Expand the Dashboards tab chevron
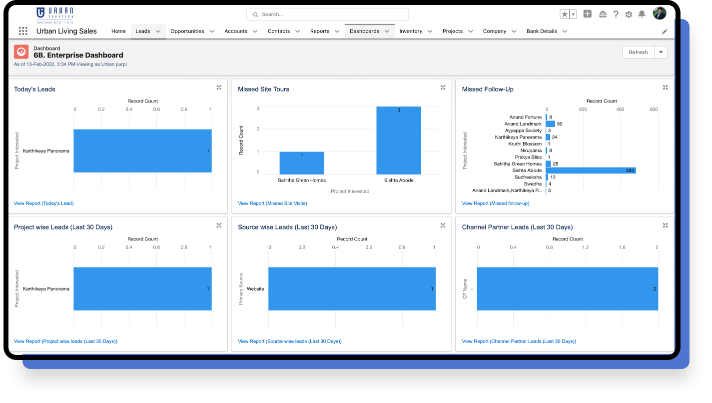The height and width of the screenshot is (403, 712). pyautogui.click(x=387, y=31)
